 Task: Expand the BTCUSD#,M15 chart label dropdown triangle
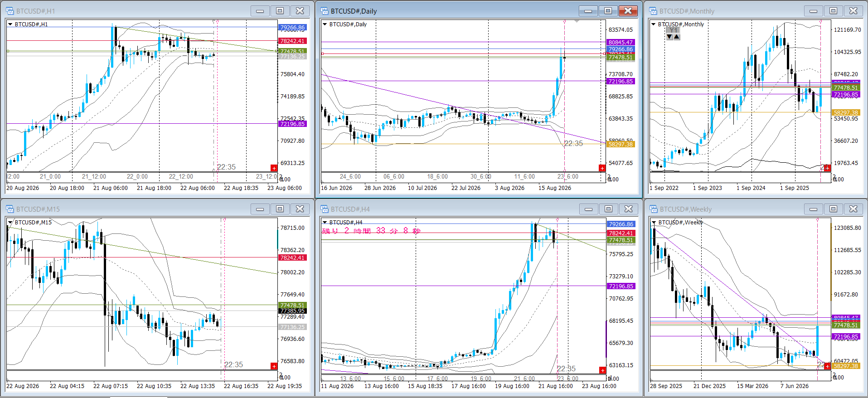pos(10,223)
